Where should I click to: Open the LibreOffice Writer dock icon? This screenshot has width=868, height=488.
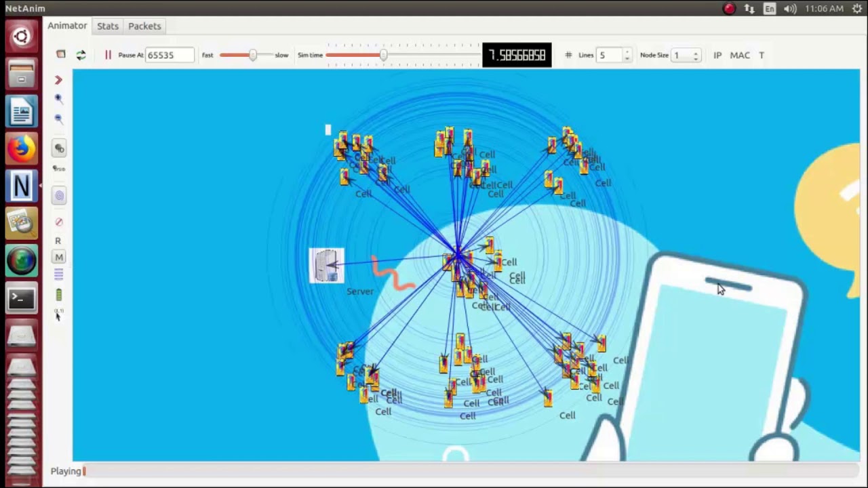tap(21, 112)
